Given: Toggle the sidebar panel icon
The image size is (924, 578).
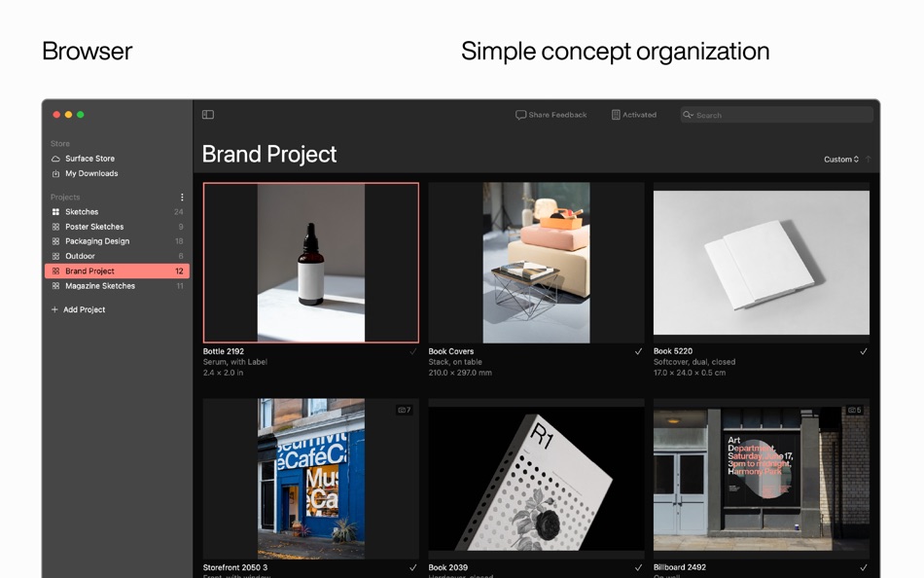Looking at the screenshot, I should [x=208, y=115].
